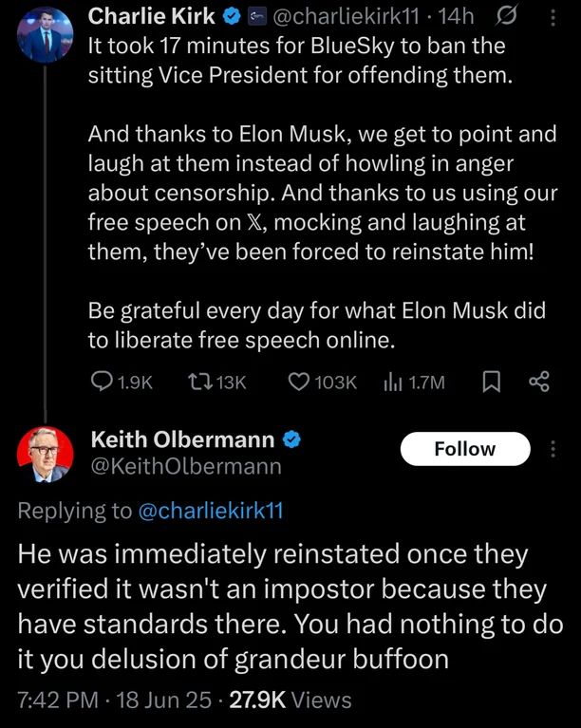Open the @KeithOlbermann handle

[184, 466]
